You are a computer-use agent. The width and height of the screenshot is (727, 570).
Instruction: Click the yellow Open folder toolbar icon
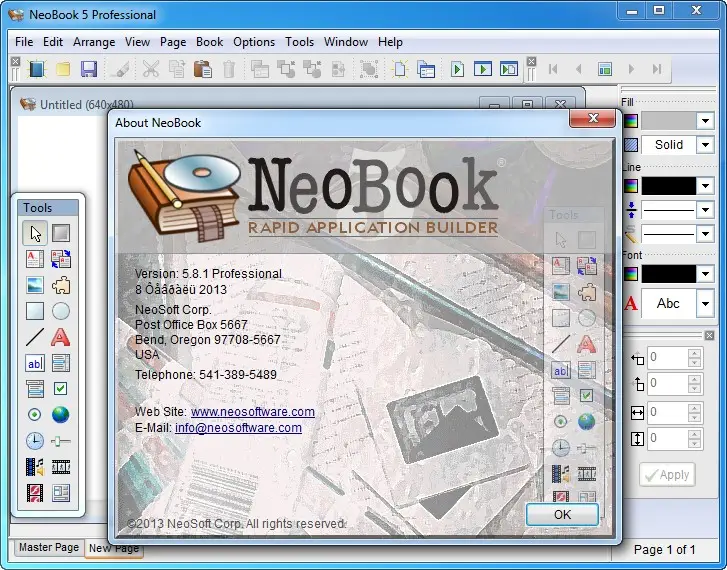[x=63, y=69]
